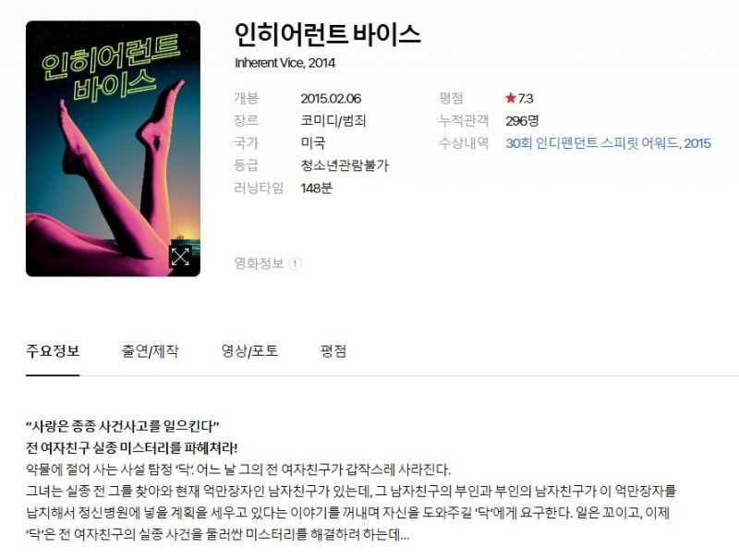Image resolution: width=739 pixels, height=560 pixels.
Task: Click the synopsis ellipsis after 하는데
Action: (x=405, y=535)
